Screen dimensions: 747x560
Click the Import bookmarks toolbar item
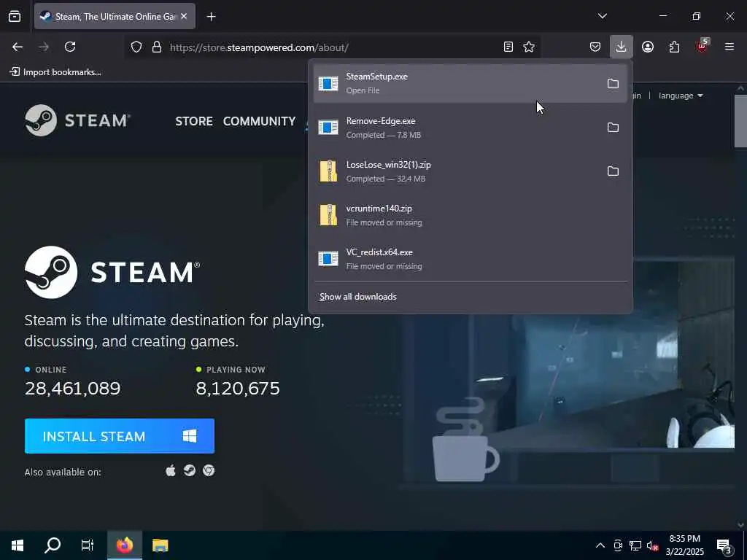click(x=55, y=72)
